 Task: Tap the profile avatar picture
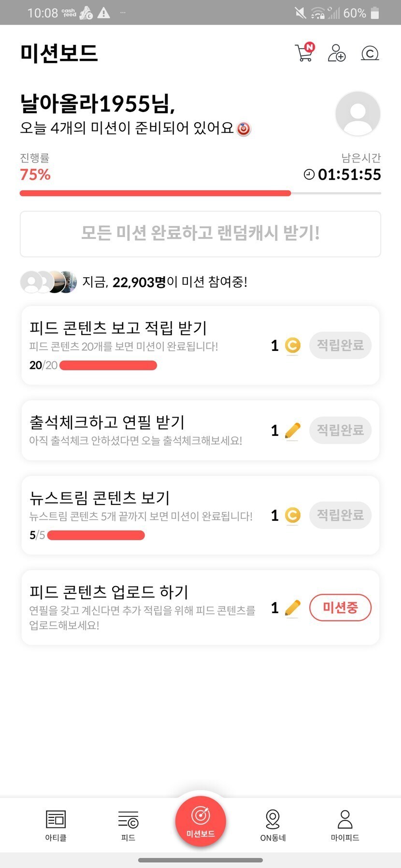[x=358, y=114]
